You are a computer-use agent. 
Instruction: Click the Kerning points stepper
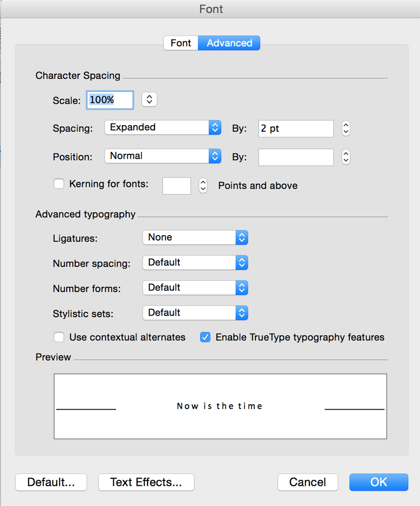click(203, 186)
